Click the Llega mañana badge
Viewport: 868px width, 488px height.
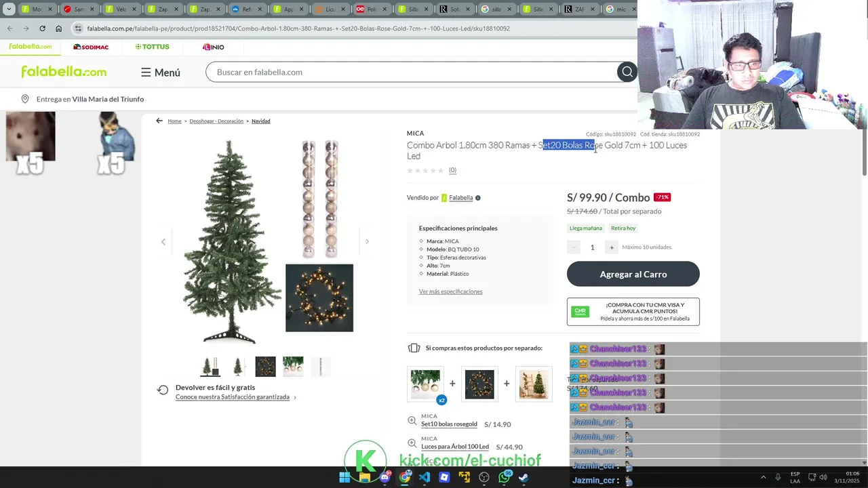click(586, 228)
